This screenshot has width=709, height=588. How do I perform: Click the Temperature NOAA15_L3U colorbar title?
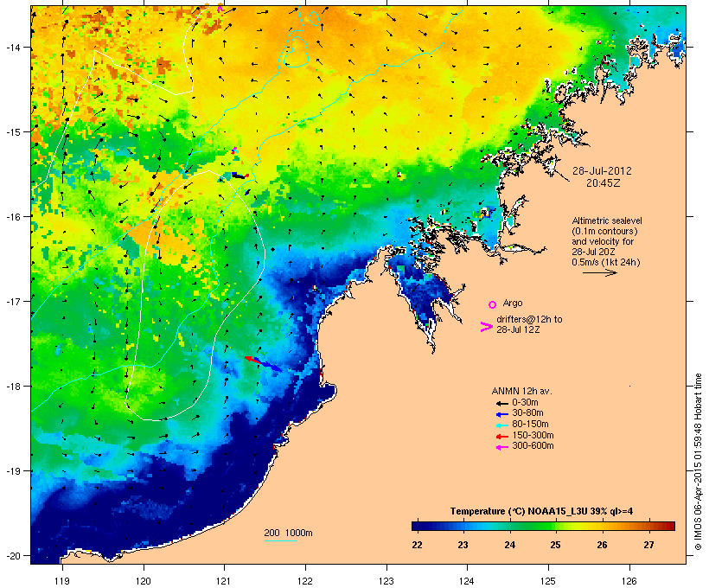541,511
